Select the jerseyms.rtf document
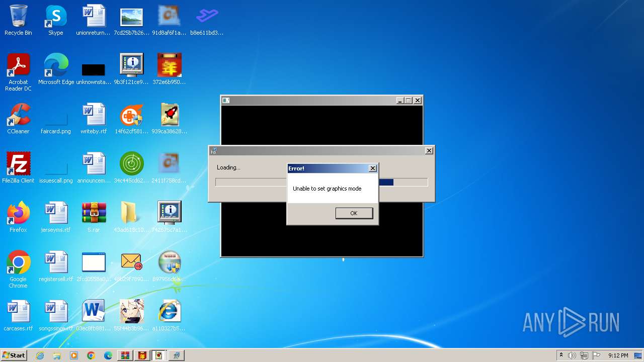This screenshot has height=362, width=644. coord(56,218)
